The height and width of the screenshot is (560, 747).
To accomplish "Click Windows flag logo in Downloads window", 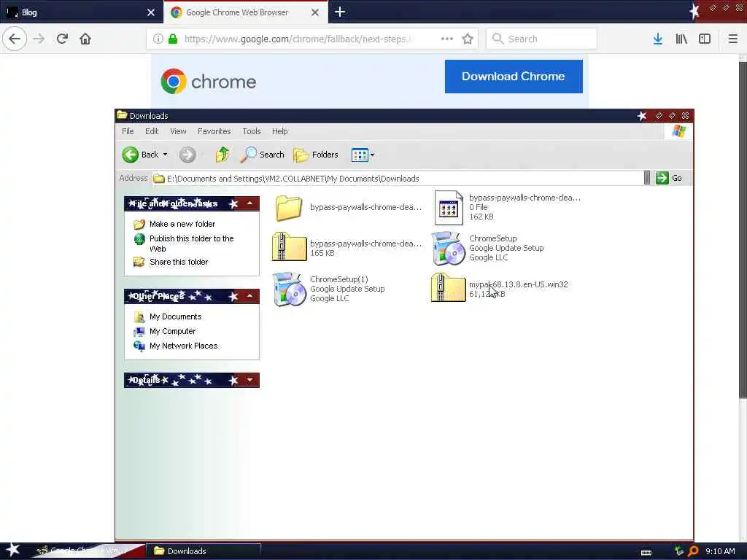I will point(679,131).
